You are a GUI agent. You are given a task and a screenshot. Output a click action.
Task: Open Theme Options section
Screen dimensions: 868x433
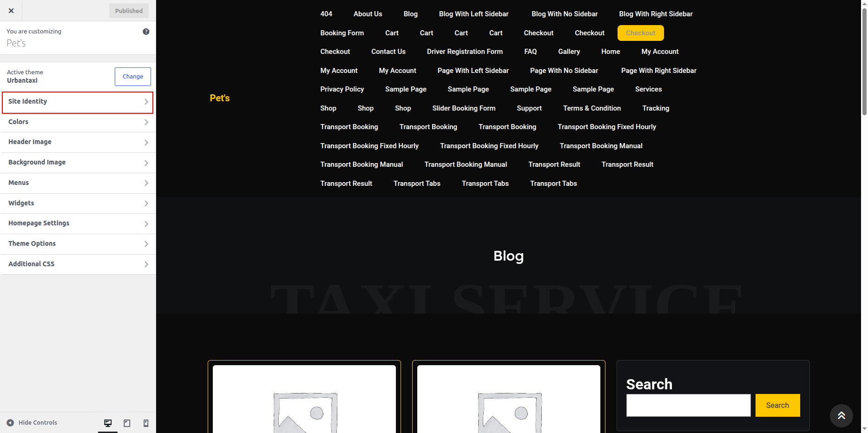click(x=78, y=244)
